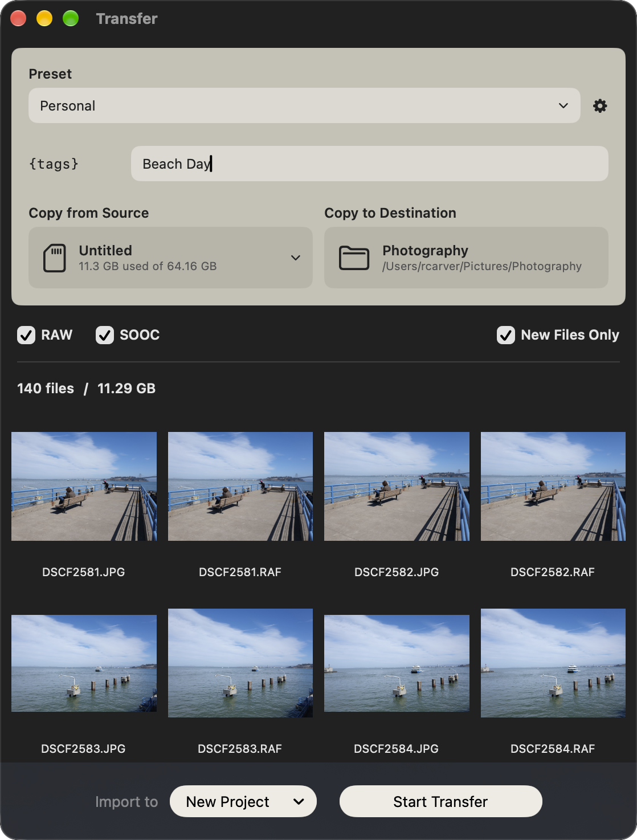Minimize the Transfer window
The width and height of the screenshot is (637, 840).
pyautogui.click(x=44, y=19)
